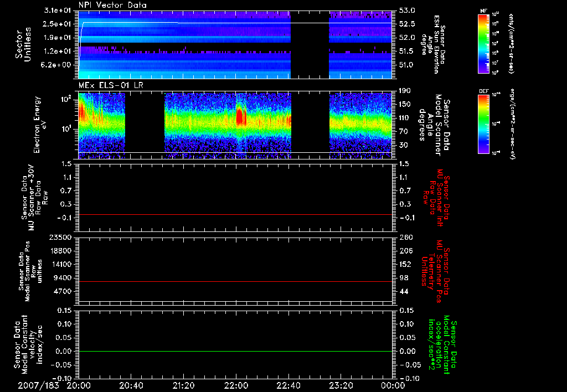This screenshot has height=392, width=567.
Task: Click the red electron burst near 22:00
Action: (x=240, y=117)
